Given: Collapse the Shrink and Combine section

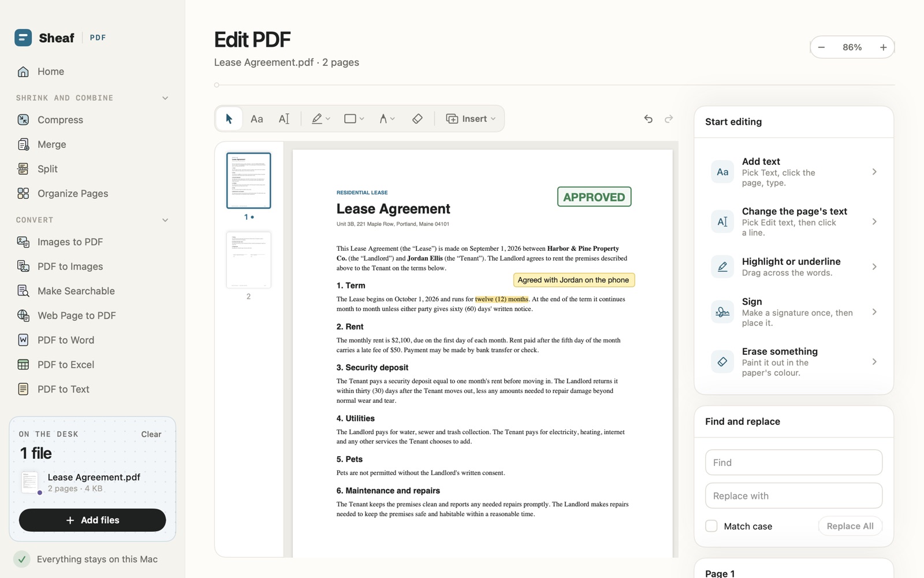Looking at the screenshot, I should (x=165, y=98).
